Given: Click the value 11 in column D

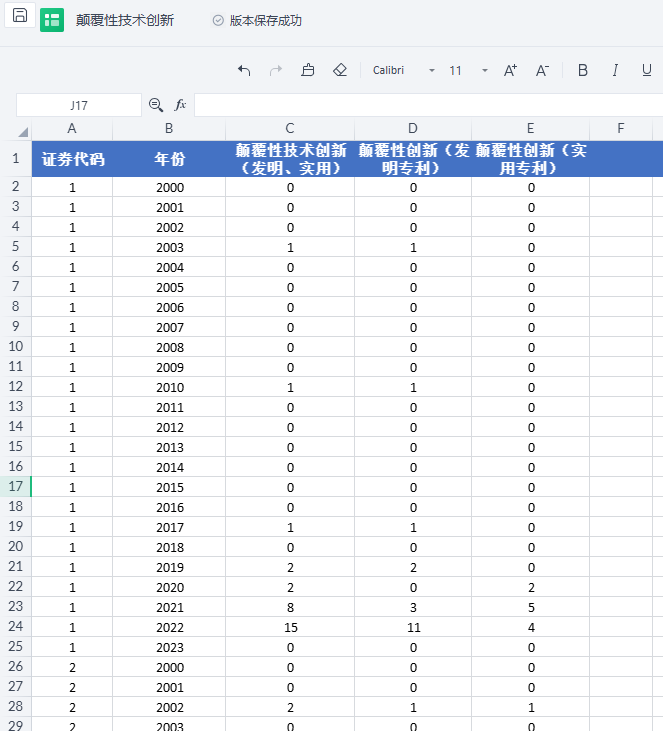Looking at the screenshot, I should tap(413, 627).
